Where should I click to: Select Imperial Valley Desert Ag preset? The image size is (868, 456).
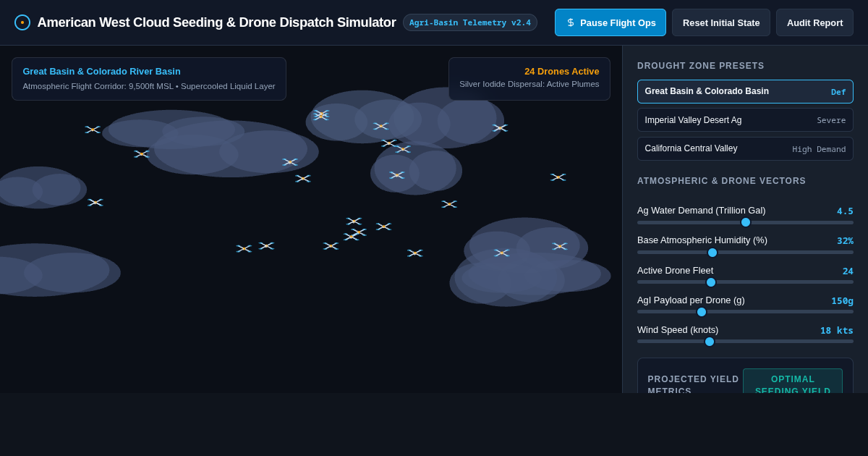tap(745, 120)
